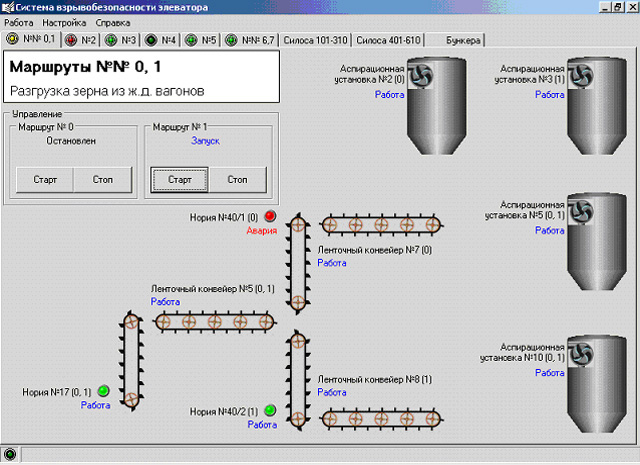The width and height of the screenshot is (640, 465).
Task: Select the Ленточный конвейер №5 belt graphic
Action: [x=215, y=322]
